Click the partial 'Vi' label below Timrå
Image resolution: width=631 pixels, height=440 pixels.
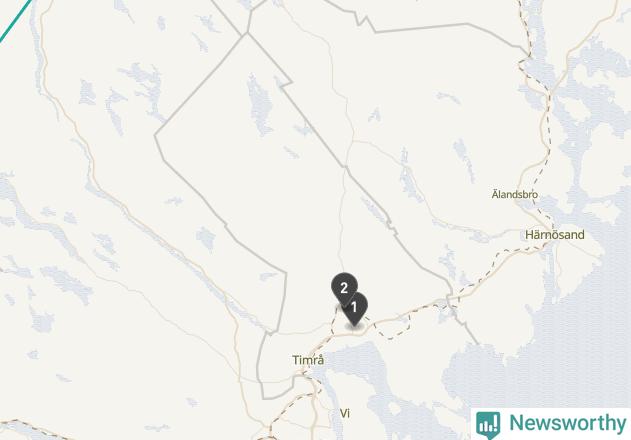click(x=345, y=413)
